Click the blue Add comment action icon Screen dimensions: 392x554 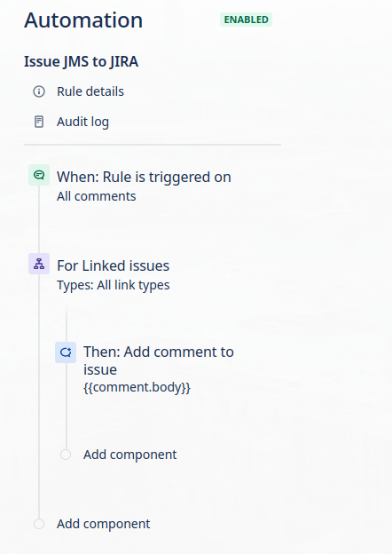point(66,352)
